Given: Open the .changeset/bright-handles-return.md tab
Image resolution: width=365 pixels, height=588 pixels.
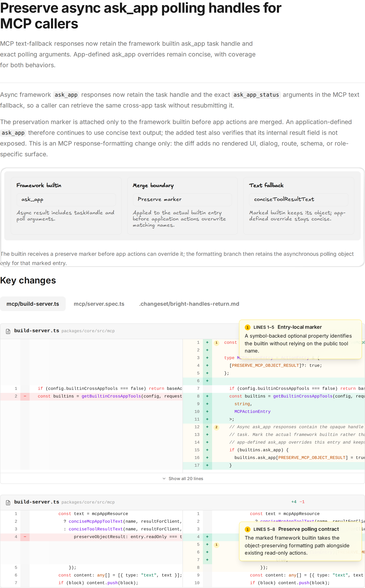Looking at the screenshot, I should [x=189, y=304].
